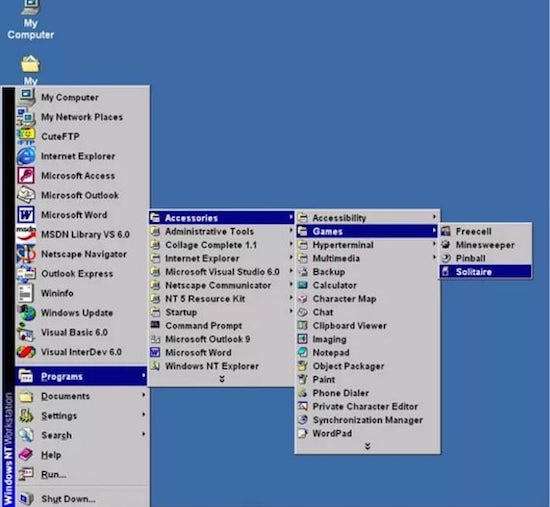Expand hidden Programs items with chevron
This screenshot has height=507, width=550.
click(222, 379)
